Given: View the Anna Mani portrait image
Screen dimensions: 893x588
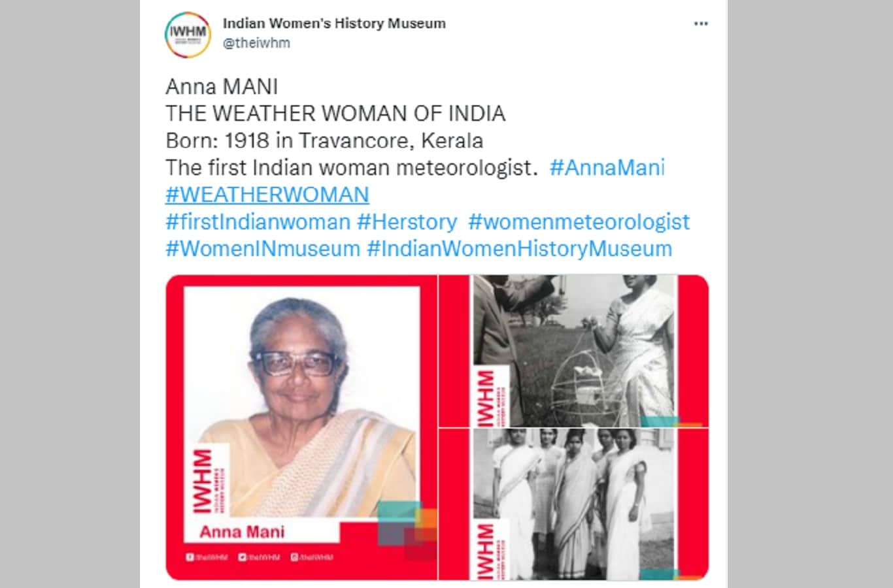Looking at the screenshot, I should pos(301,427).
